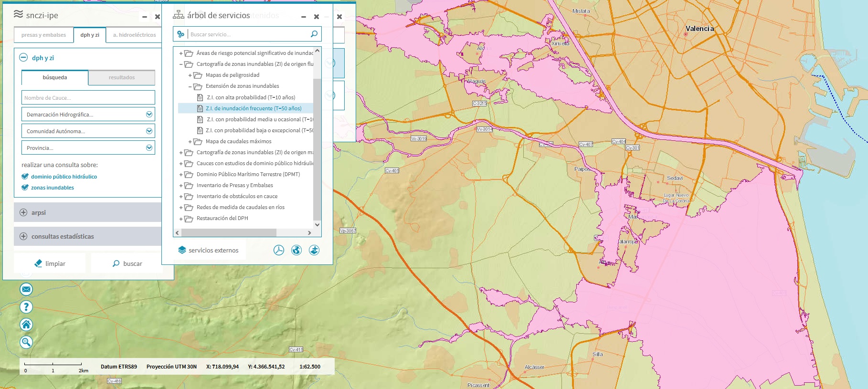Click the magnifier icon on buscar
Viewport: 868px width, 389px height.
(x=116, y=263)
